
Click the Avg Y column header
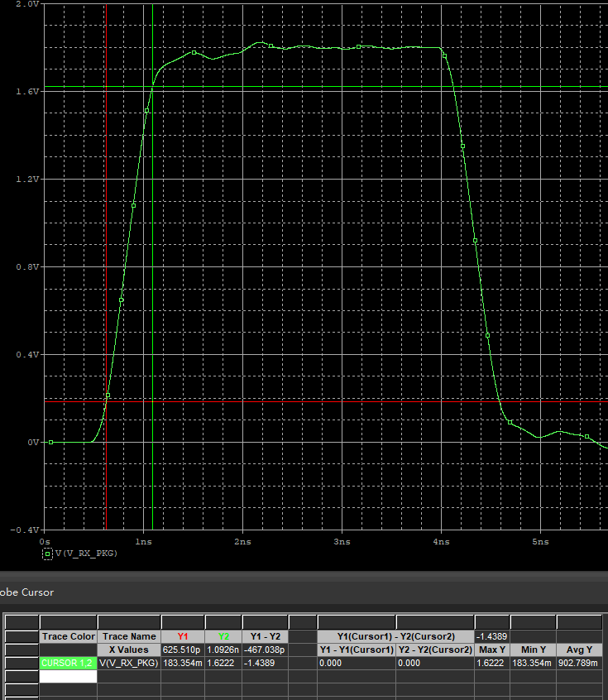coord(579,650)
